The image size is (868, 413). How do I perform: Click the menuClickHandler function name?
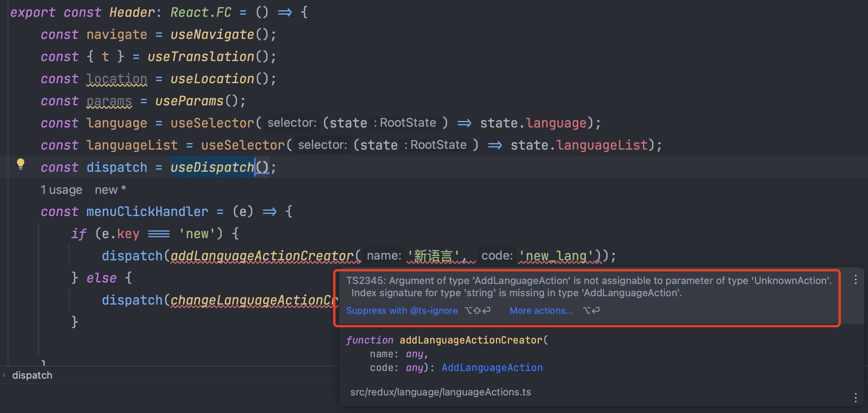147,211
